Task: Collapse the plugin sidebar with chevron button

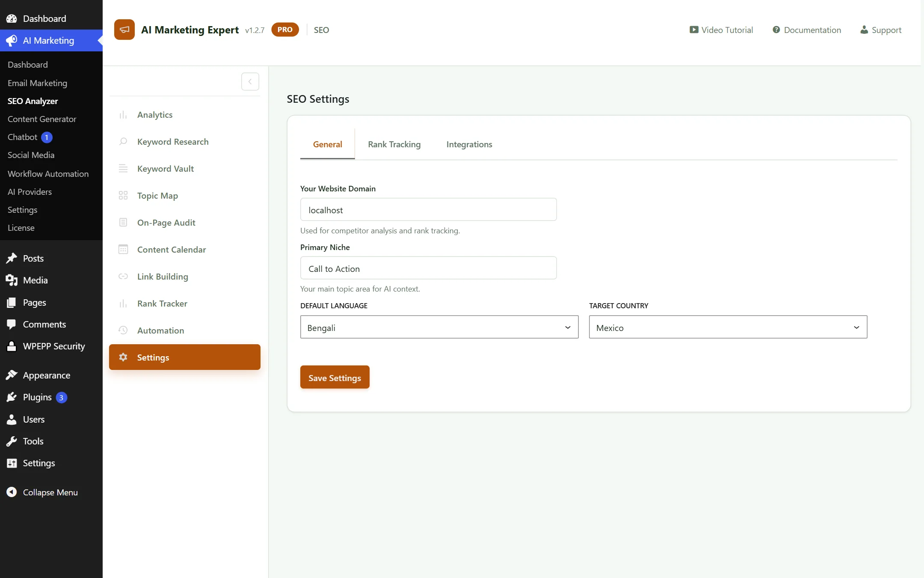Action: pyautogui.click(x=250, y=81)
